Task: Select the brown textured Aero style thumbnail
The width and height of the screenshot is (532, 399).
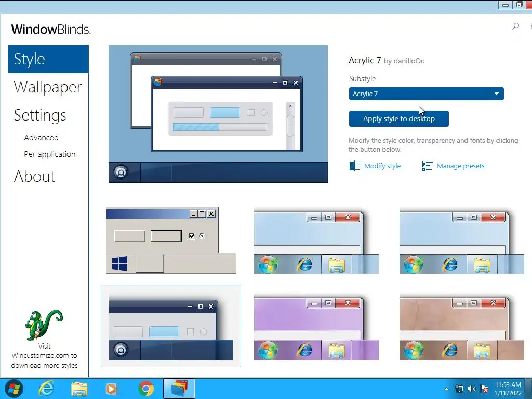Action: (462, 327)
